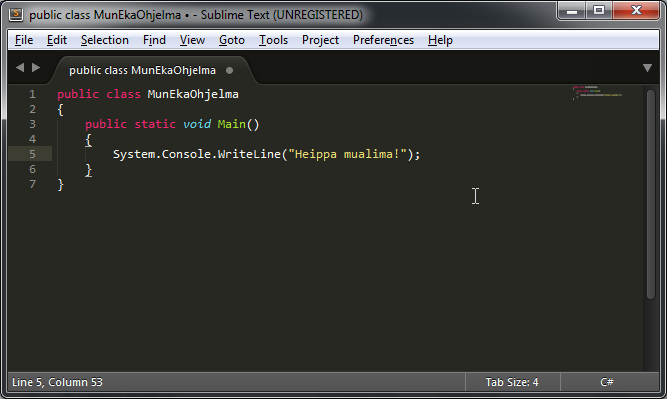Click line number 1 in the gutter
This screenshot has width=667, height=399.
point(32,94)
